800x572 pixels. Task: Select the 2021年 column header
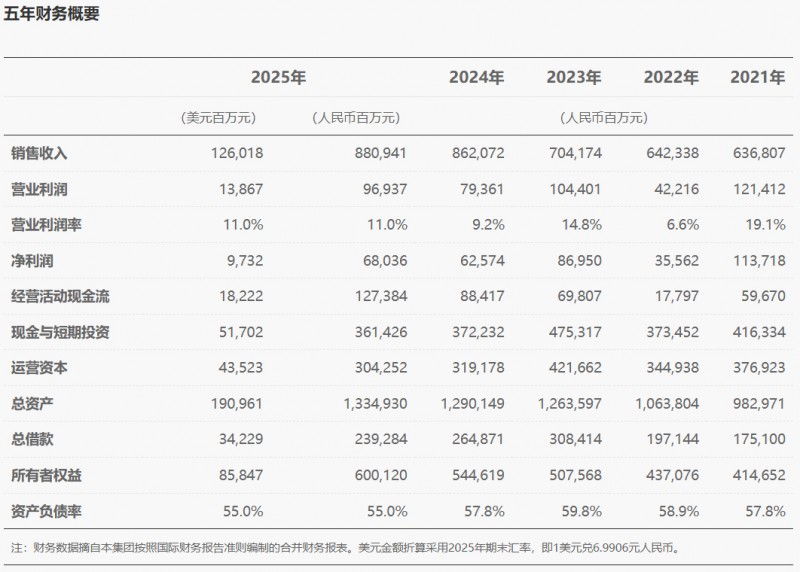(x=758, y=77)
